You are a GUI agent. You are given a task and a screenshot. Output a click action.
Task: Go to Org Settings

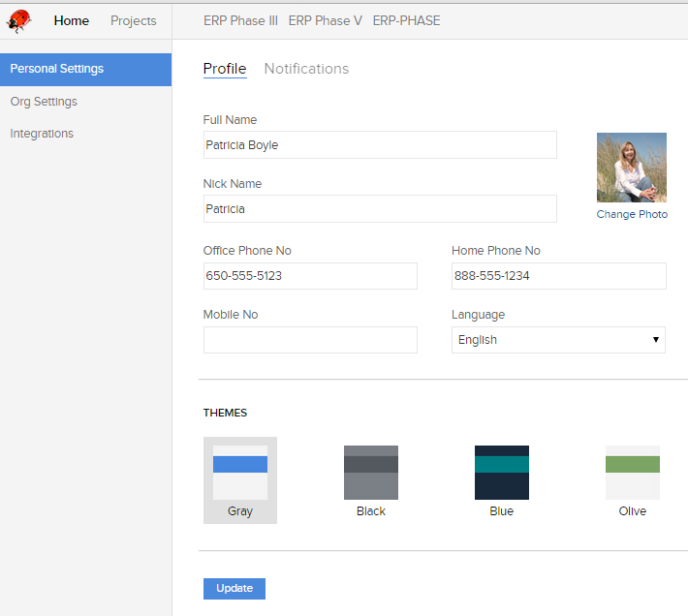(x=44, y=102)
